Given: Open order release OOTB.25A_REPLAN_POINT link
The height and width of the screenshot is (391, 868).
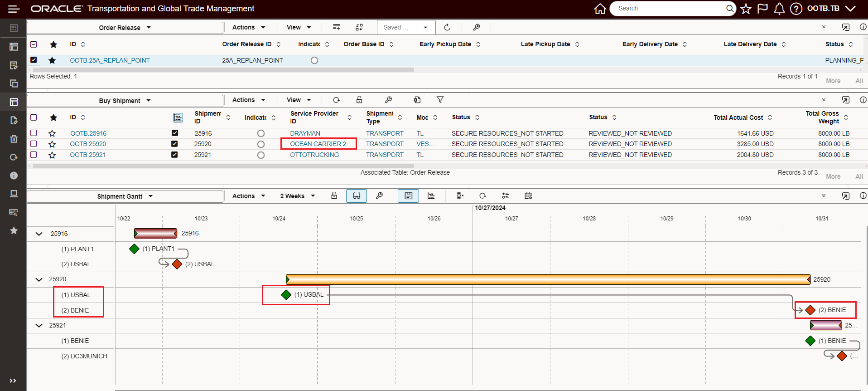Looking at the screenshot, I should (110, 60).
